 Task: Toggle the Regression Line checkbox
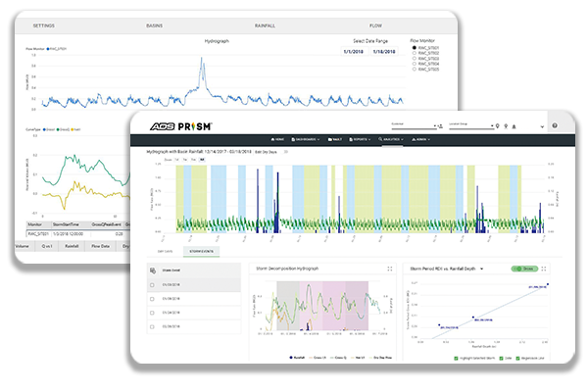[x=518, y=359]
